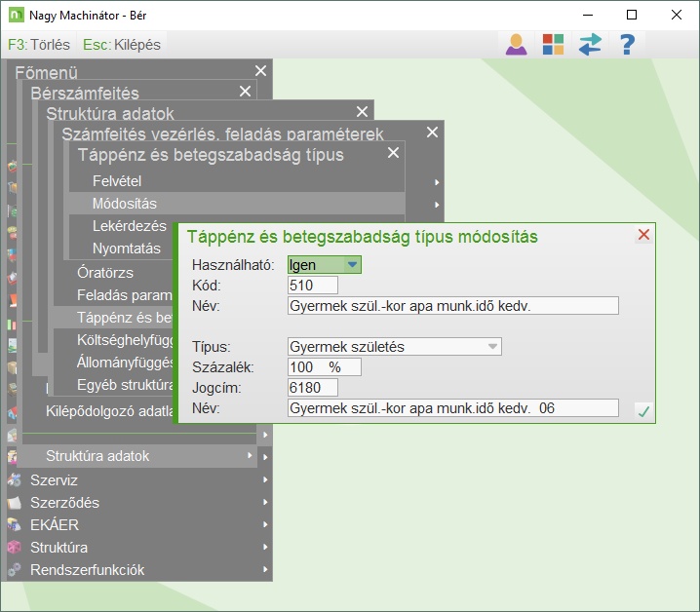Close the Bérszámfejtés panel

[x=245, y=91]
